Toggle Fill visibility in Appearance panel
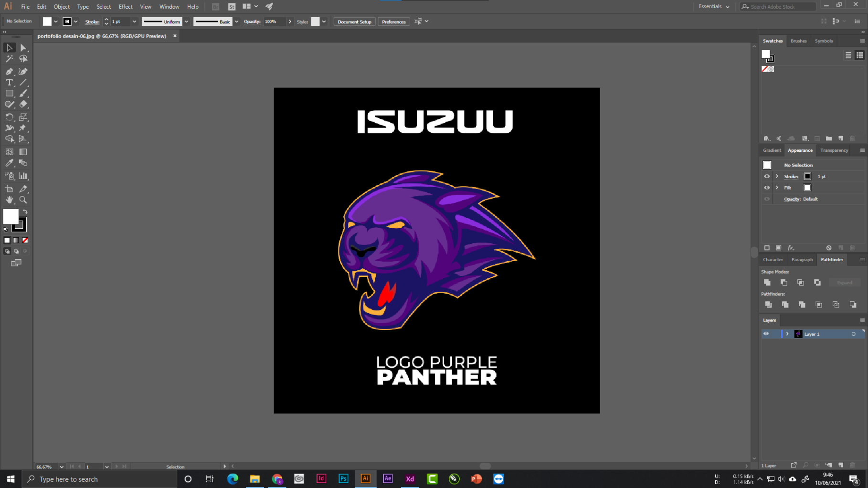 767,188
